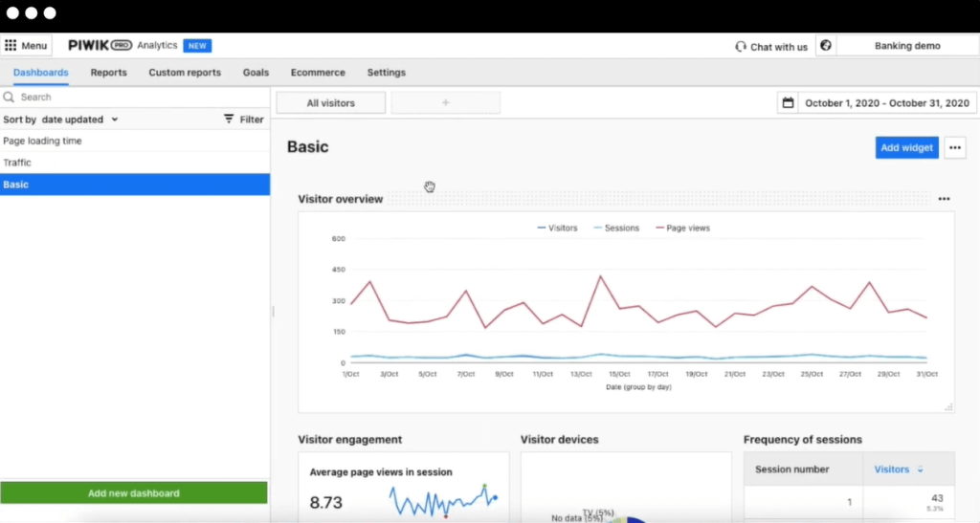
Task: Open the All visitors segment selector
Action: pyautogui.click(x=330, y=103)
